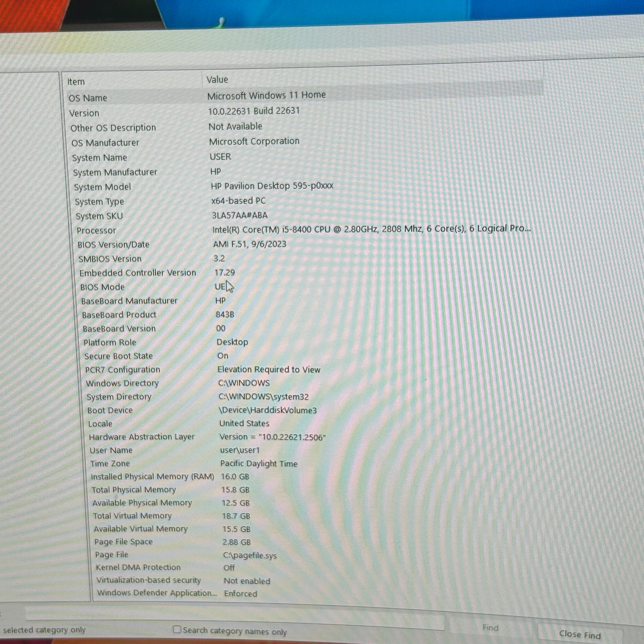Click the HP Pavilion Desktop 595-p0xxx value

tap(272, 186)
